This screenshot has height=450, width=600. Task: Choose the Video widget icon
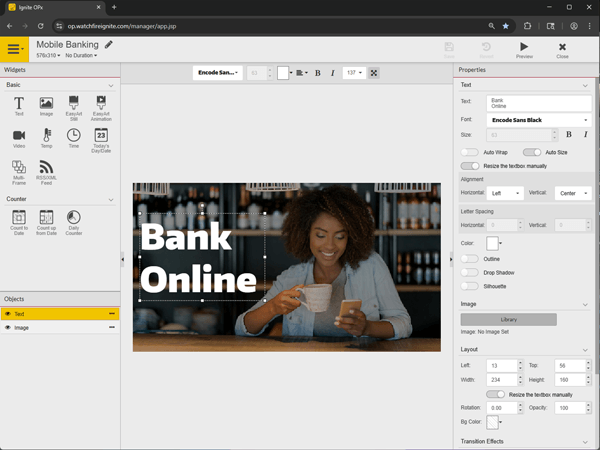point(19,137)
